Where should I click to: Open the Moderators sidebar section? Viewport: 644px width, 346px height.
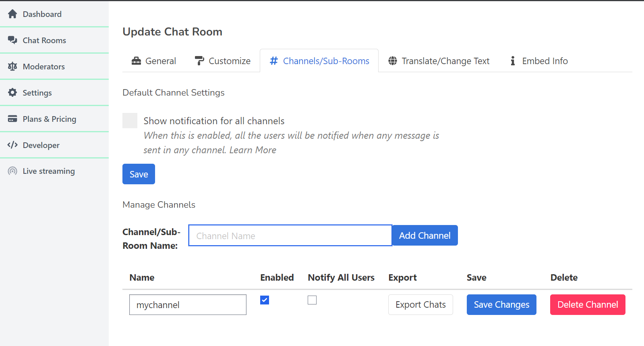pos(54,67)
